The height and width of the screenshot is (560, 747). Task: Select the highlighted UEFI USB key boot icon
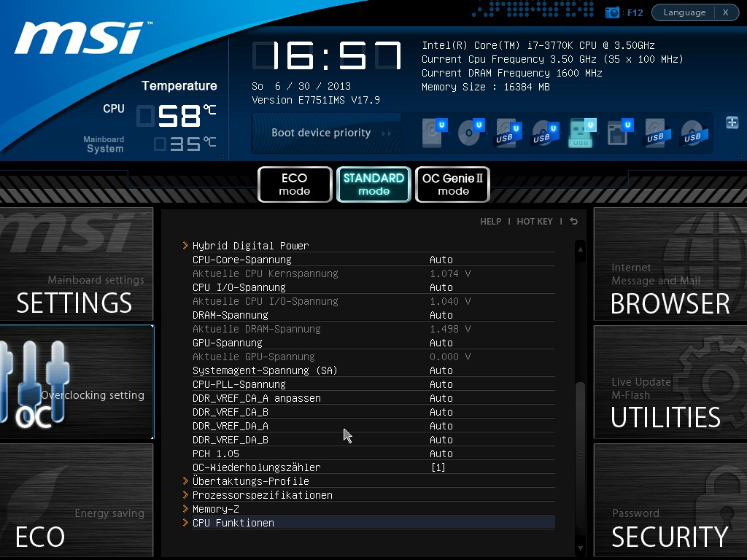[582, 133]
